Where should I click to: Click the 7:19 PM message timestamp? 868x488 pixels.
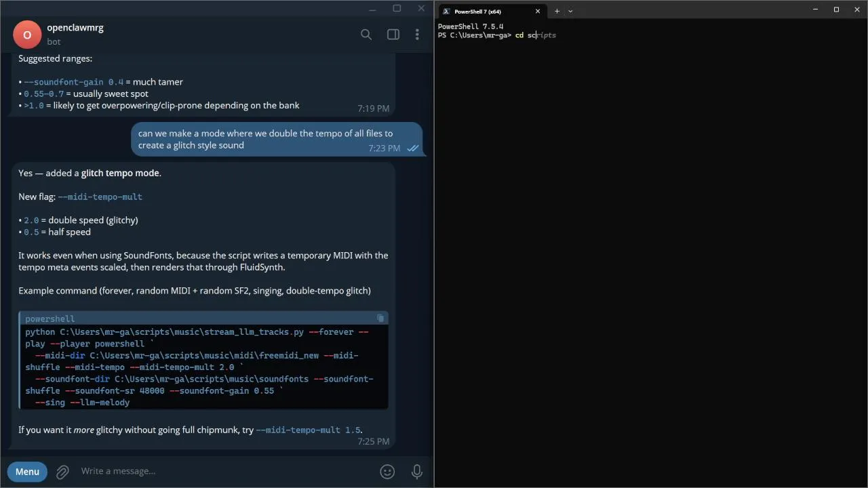374,108
